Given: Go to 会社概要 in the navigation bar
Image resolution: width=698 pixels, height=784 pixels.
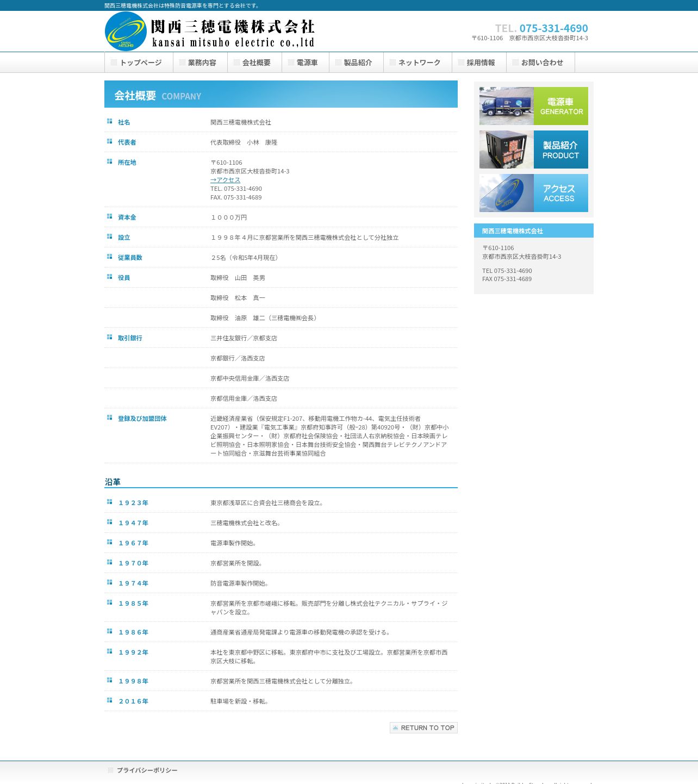Looking at the screenshot, I should click(x=254, y=63).
